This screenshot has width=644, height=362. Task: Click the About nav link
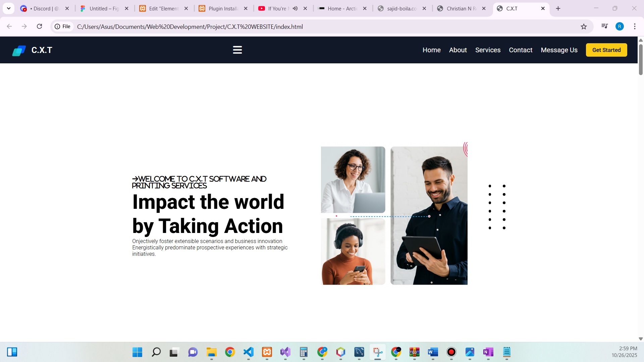point(458,50)
